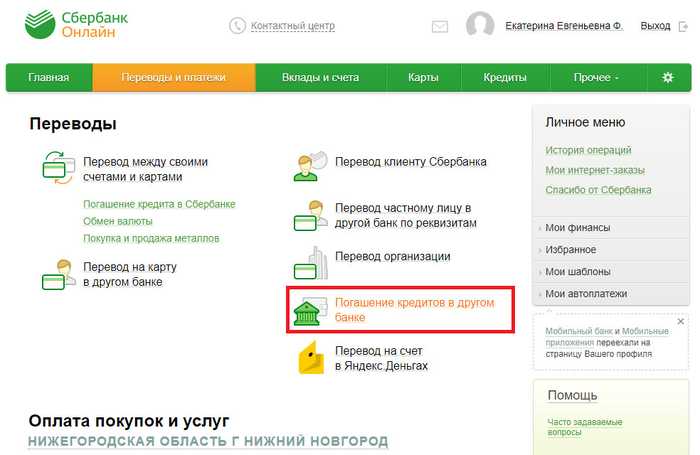Click the Переводы heading

tap(73, 123)
